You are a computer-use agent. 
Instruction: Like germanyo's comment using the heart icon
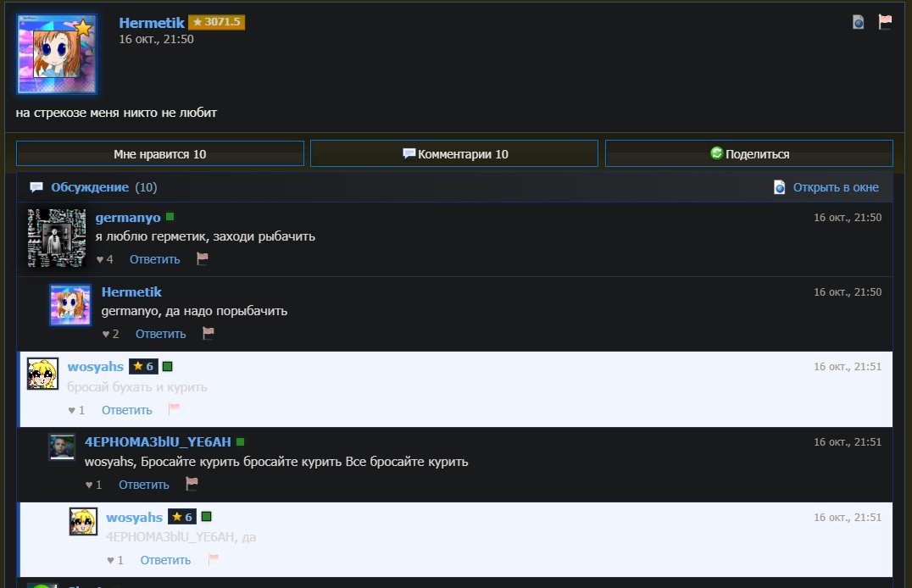pos(99,259)
